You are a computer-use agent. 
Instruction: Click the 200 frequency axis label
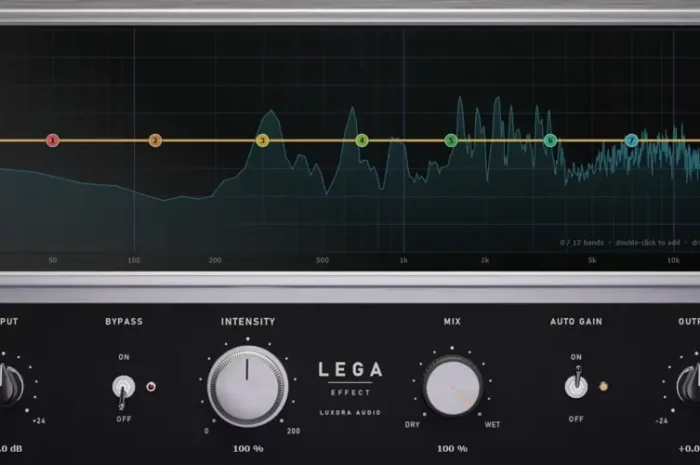tap(215, 260)
